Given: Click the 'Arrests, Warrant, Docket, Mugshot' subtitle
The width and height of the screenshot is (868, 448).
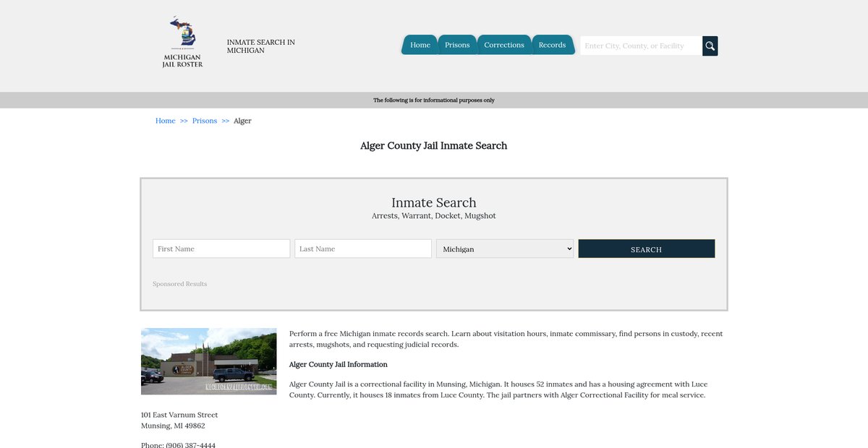Looking at the screenshot, I should click(x=434, y=216).
